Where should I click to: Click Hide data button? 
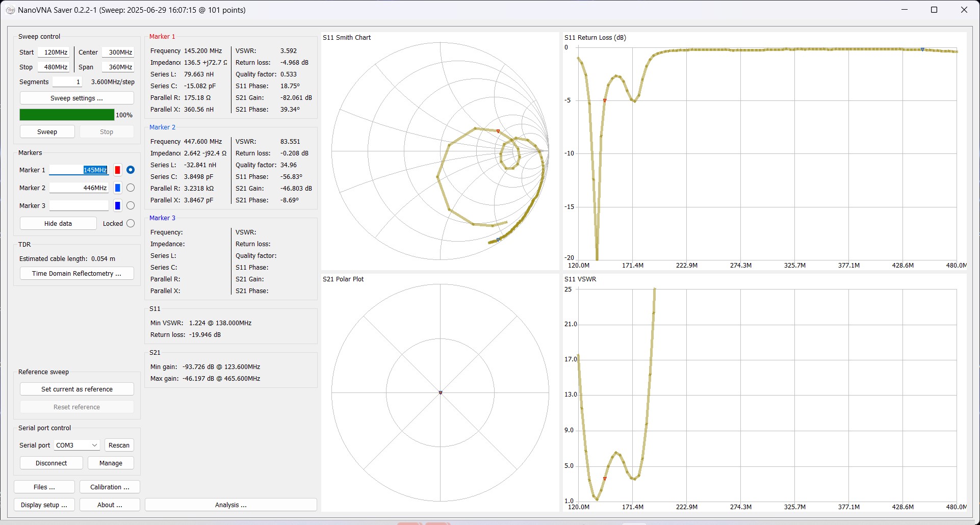[58, 224]
